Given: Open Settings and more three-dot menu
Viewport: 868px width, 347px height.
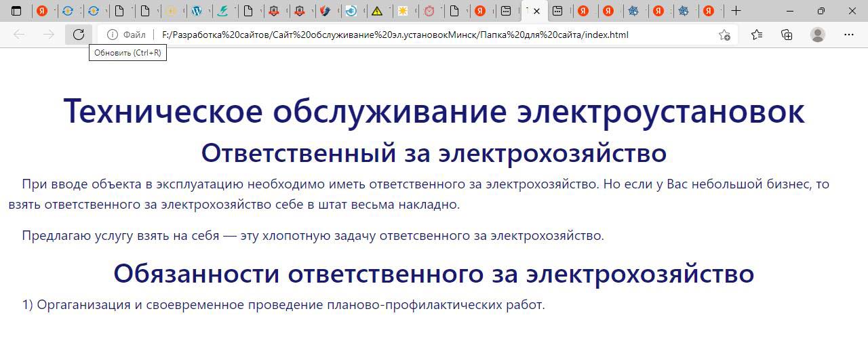Looking at the screenshot, I should [x=849, y=35].
